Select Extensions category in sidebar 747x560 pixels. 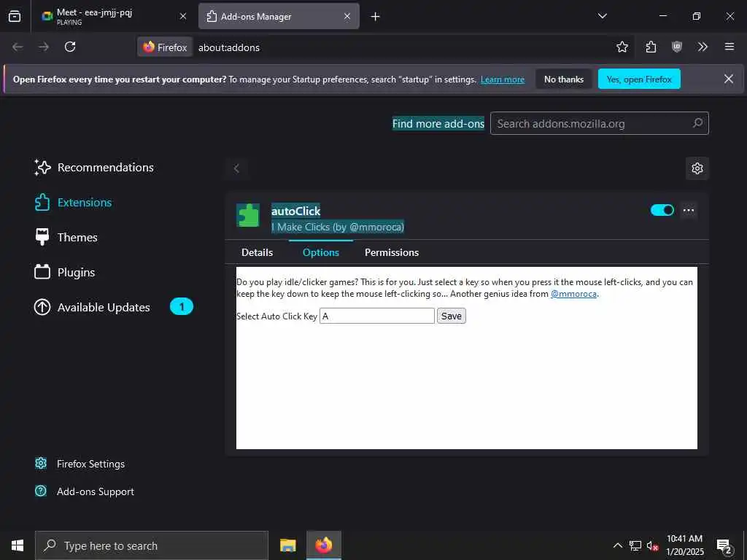tap(73, 203)
